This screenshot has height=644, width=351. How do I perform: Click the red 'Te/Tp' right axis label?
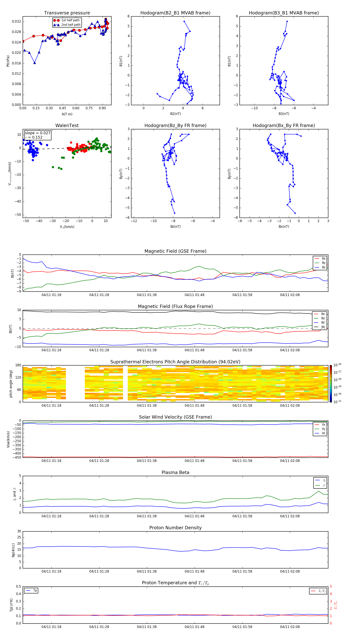pyautogui.click(x=336, y=605)
